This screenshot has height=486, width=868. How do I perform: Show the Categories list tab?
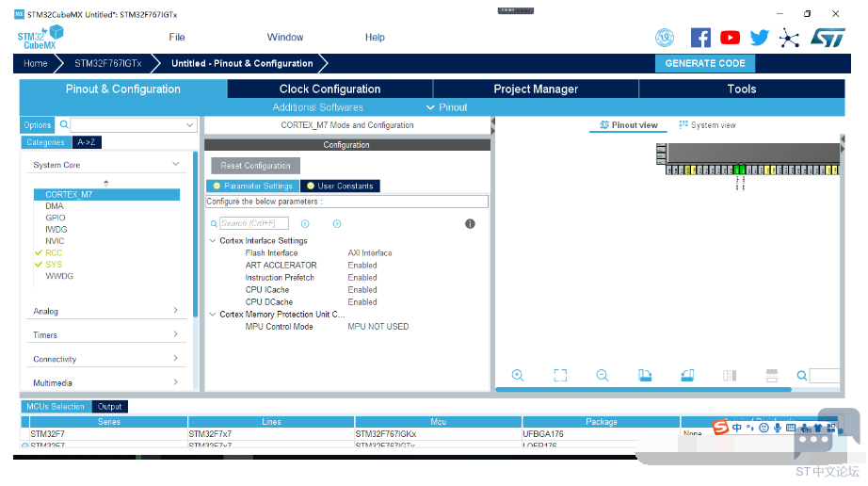(x=45, y=142)
